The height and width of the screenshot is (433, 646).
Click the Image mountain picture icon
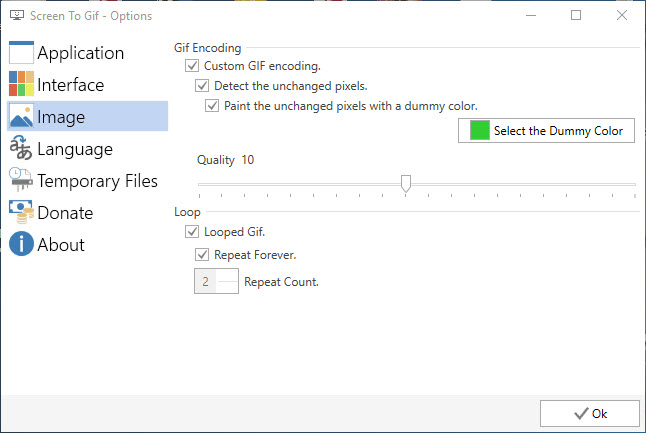21,116
